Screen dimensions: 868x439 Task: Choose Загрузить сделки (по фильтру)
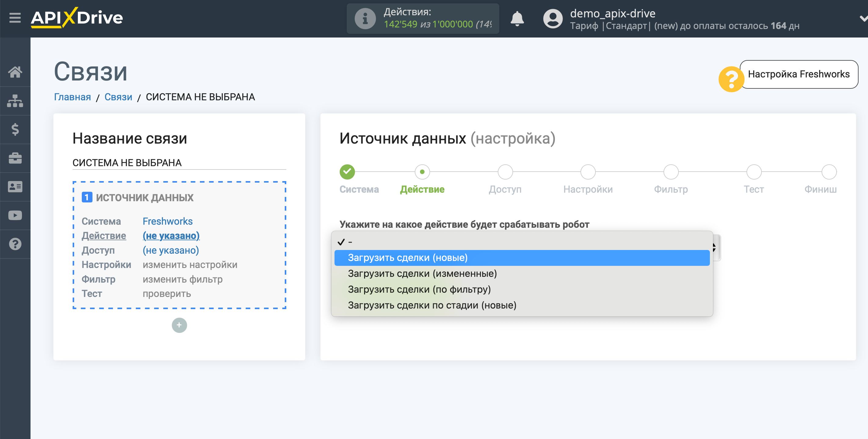(522, 290)
